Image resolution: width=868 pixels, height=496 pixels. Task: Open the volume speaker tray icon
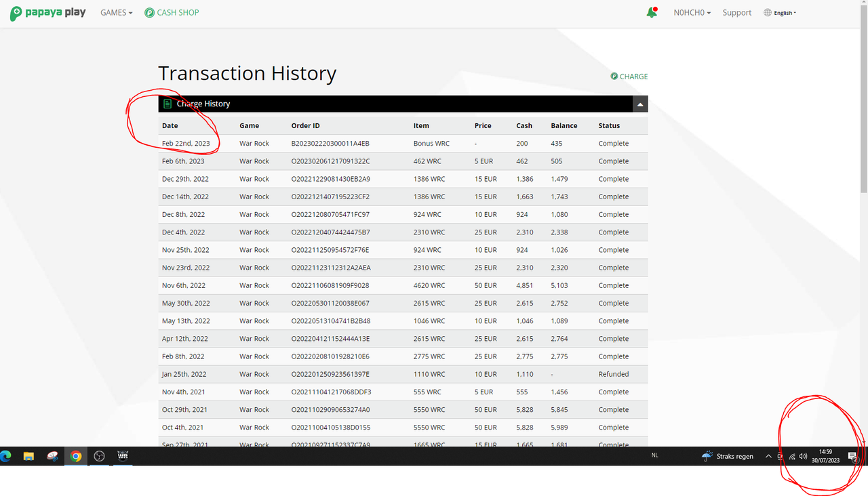coord(803,457)
